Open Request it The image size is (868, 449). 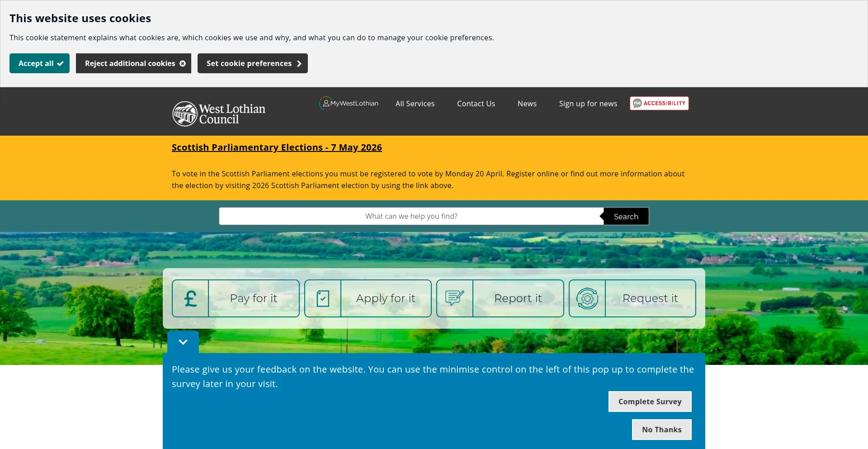pyautogui.click(x=632, y=298)
